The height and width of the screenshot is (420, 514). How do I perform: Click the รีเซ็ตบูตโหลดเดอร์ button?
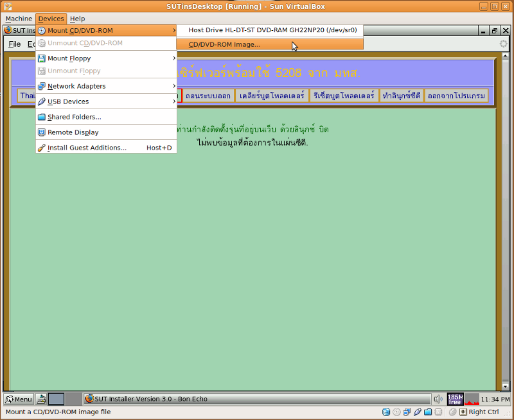tap(344, 96)
